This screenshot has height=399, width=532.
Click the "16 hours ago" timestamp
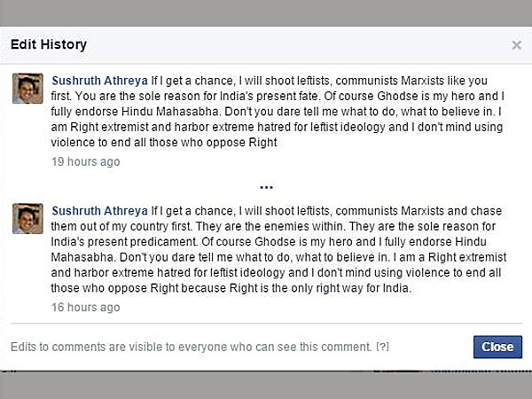point(85,308)
